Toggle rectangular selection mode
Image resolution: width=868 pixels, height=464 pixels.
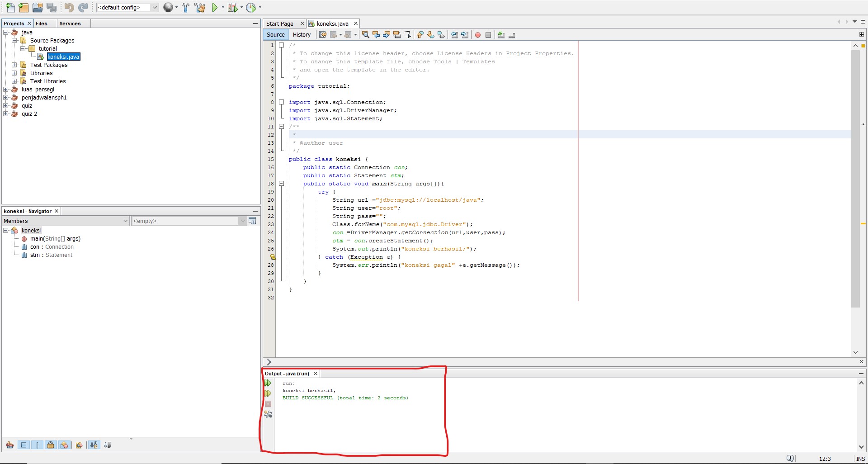tap(407, 34)
